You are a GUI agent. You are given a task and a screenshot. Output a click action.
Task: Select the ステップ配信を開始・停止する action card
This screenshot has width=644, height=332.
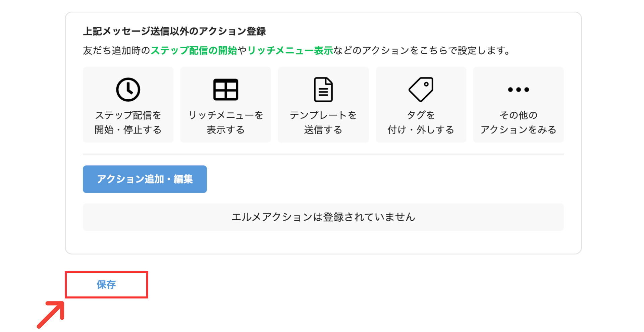coord(128,105)
